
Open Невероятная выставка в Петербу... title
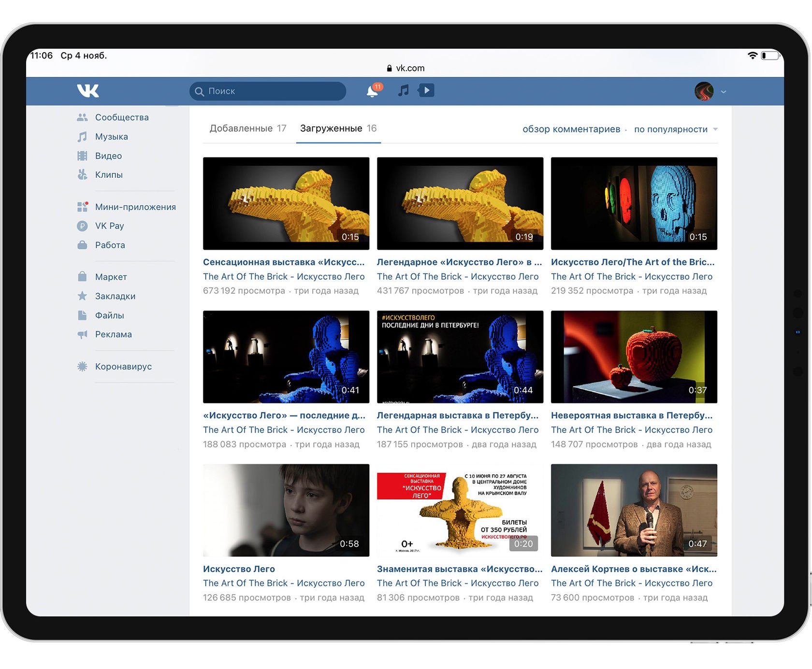pyautogui.click(x=632, y=415)
